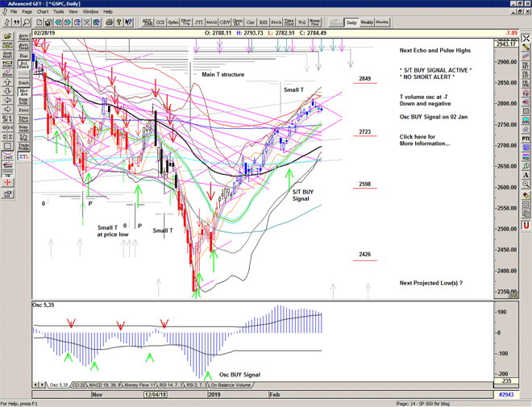Open the Chart menu
This screenshot has width=532, height=407.
43,12
